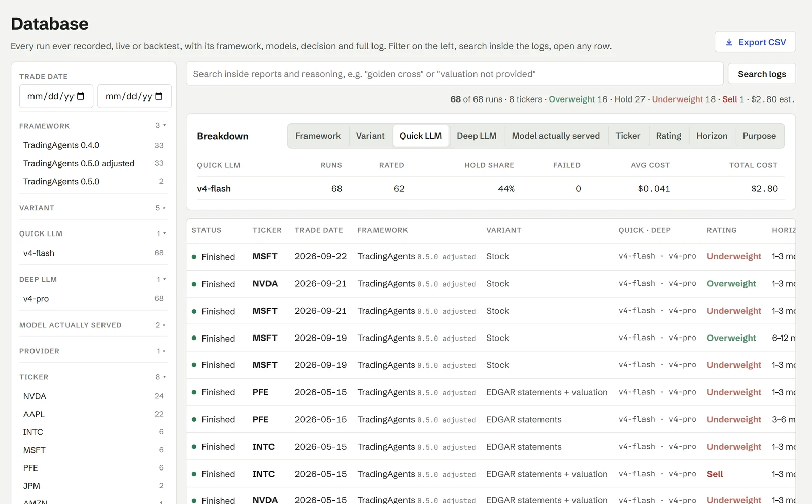Collapse the Deep LLM filter section
Image resolution: width=812 pixels, height=504 pixels.
[93, 279]
